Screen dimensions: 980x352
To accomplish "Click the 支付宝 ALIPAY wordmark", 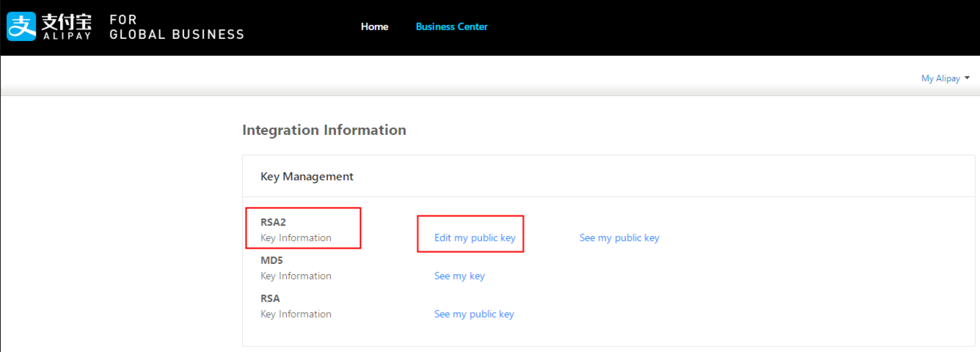I will (x=67, y=26).
